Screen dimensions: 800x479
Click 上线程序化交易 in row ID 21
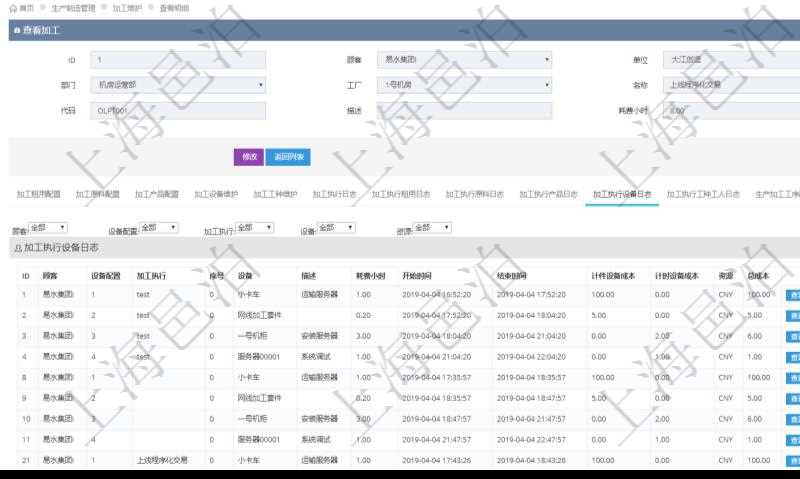coord(162,460)
